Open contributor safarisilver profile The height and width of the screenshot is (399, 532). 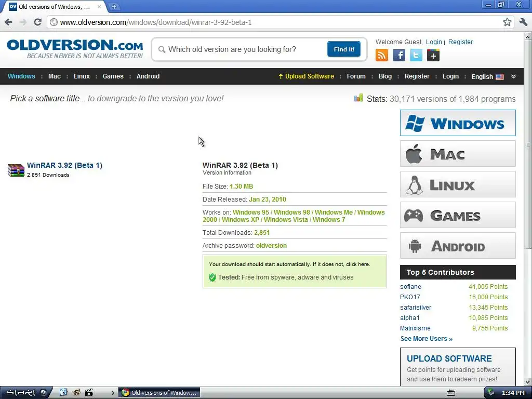416,308
